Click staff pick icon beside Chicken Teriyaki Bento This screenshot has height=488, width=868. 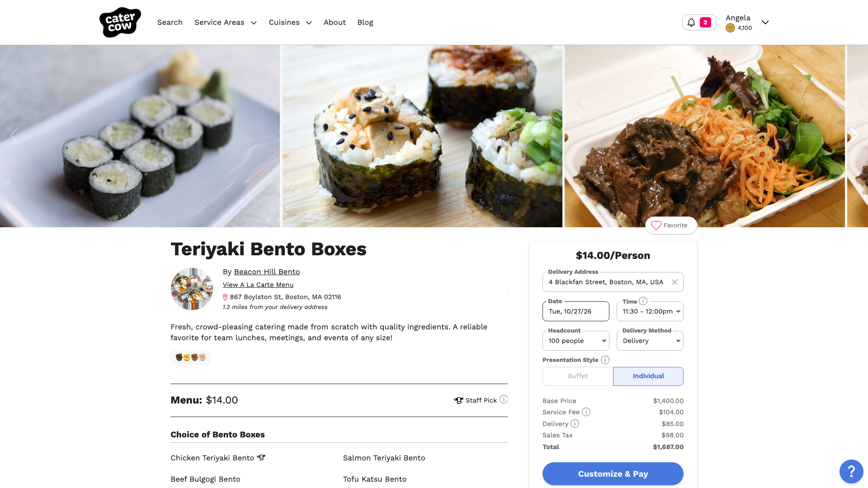(261, 457)
